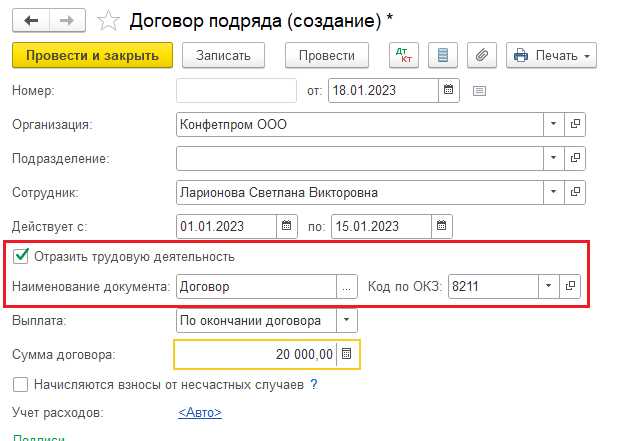Viewport: 623px width, 441px height.
Task: Open document movements list icon
Action: [443, 55]
